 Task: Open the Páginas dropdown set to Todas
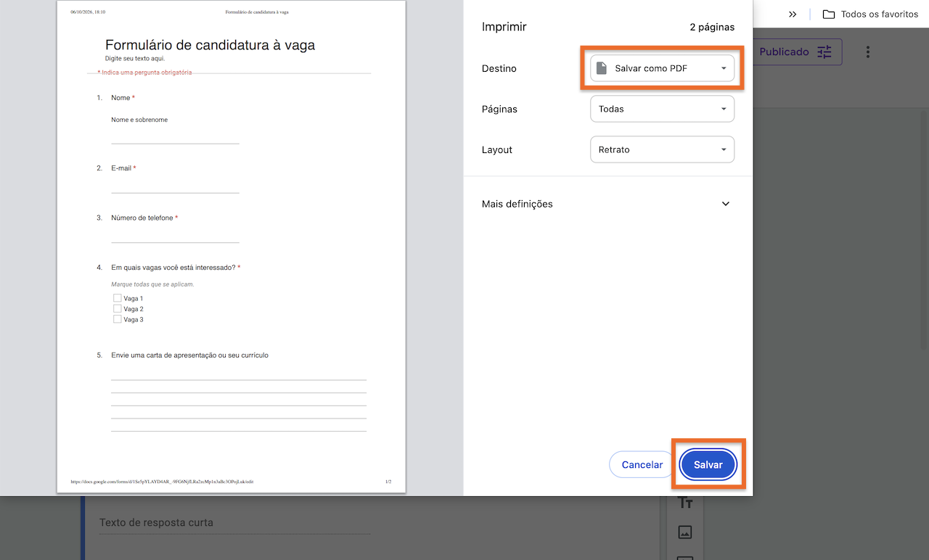(x=662, y=109)
